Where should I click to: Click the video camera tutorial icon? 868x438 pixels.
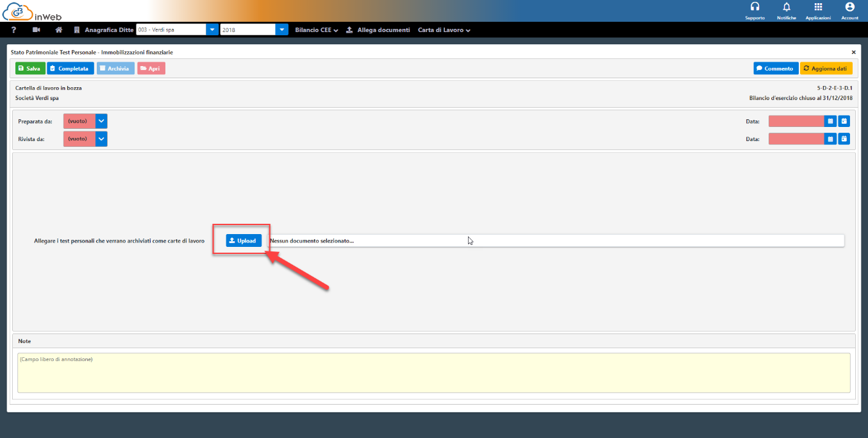pyautogui.click(x=36, y=29)
